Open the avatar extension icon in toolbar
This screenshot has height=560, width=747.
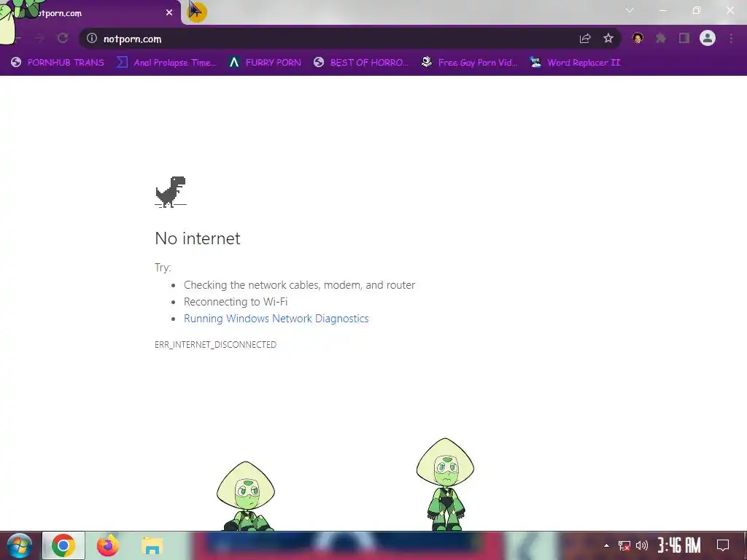pyautogui.click(x=638, y=38)
